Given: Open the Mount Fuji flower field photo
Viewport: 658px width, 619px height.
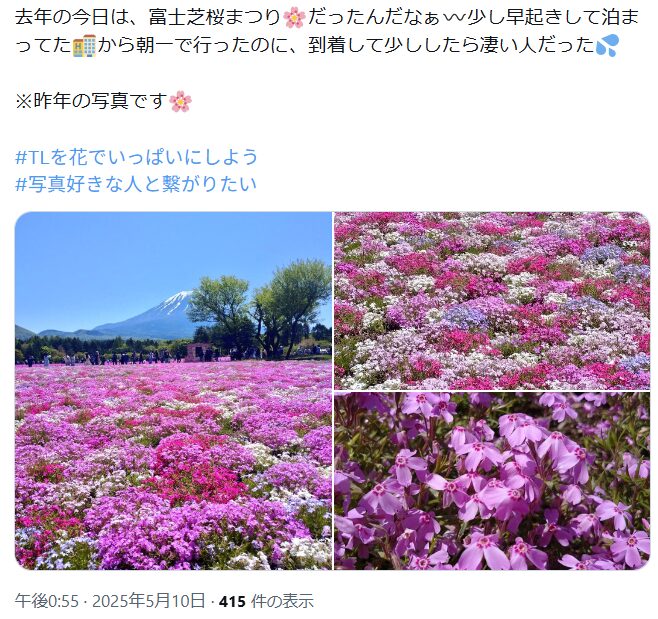Looking at the screenshot, I should point(173,391).
